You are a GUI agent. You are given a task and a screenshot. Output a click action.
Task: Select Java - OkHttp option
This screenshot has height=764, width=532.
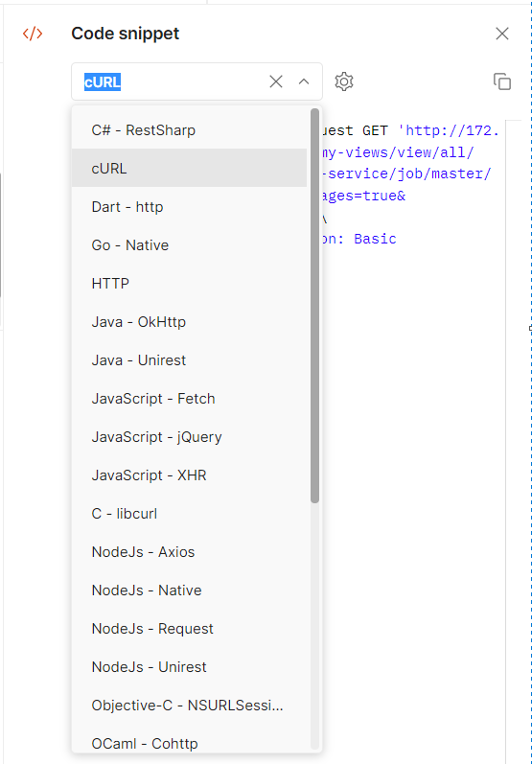pos(190,322)
